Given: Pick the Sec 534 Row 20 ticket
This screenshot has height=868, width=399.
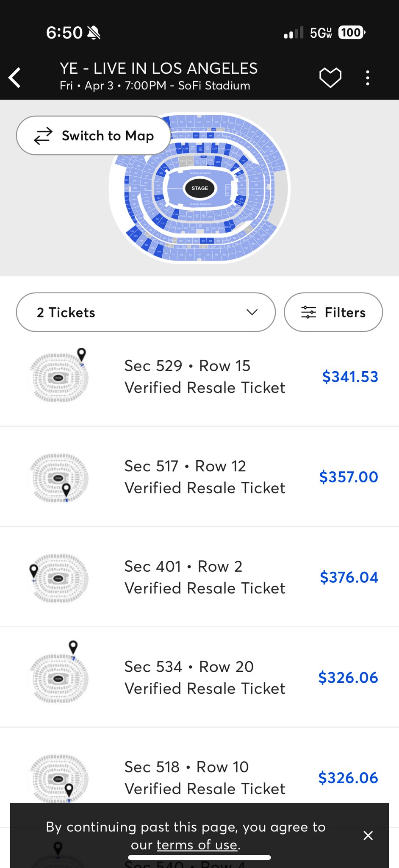Looking at the screenshot, I should (x=205, y=677).
